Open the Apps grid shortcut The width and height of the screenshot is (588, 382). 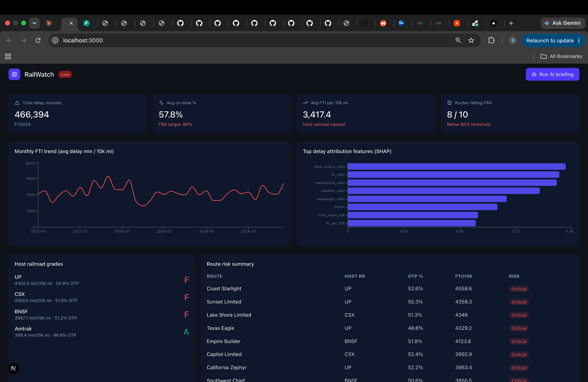pyautogui.click(x=8, y=56)
